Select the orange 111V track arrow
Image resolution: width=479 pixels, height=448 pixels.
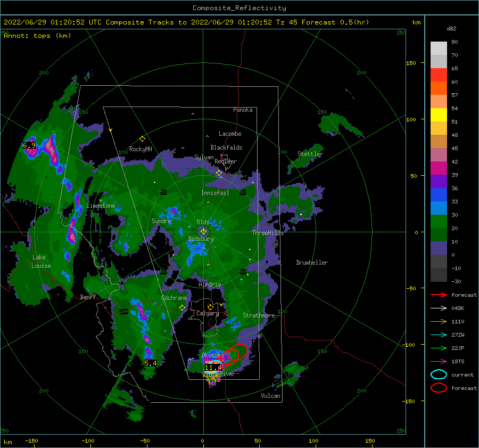click(439, 321)
